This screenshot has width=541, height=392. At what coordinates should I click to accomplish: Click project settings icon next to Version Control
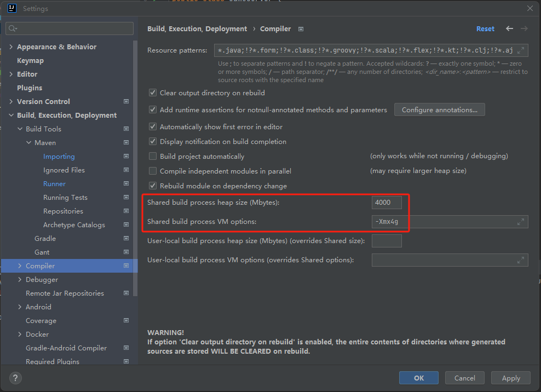(126, 101)
